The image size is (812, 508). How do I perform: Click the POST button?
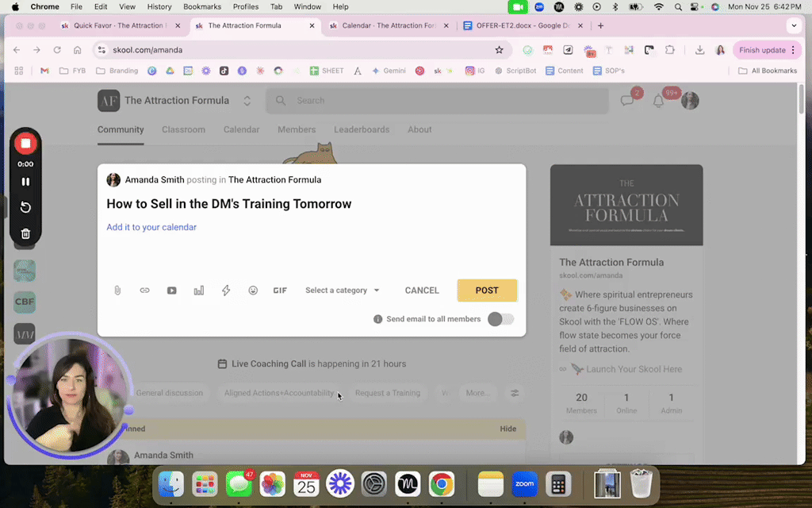[x=487, y=291]
